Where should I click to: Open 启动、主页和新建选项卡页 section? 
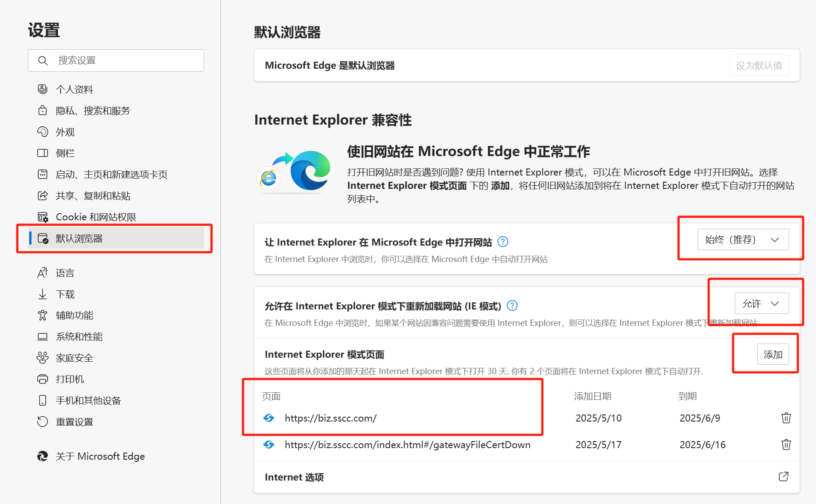tap(116, 174)
